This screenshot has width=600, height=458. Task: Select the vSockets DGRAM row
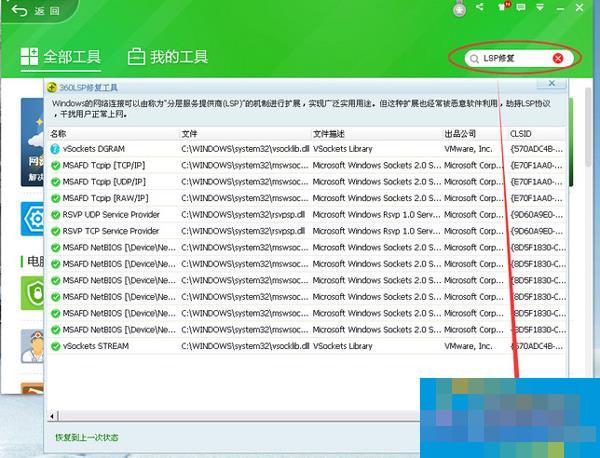click(x=306, y=149)
